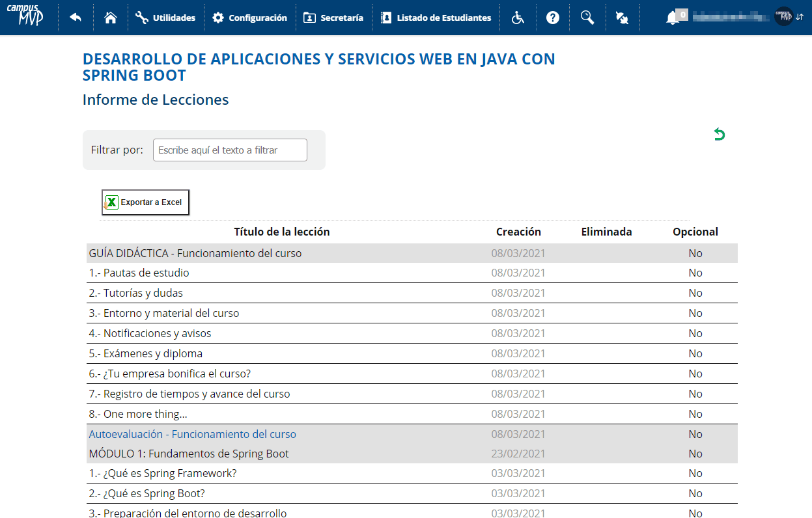Select GUÍA DIDÁCTICA - Funcionamiento del curso row
The image size is (812, 518).
[x=412, y=253]
